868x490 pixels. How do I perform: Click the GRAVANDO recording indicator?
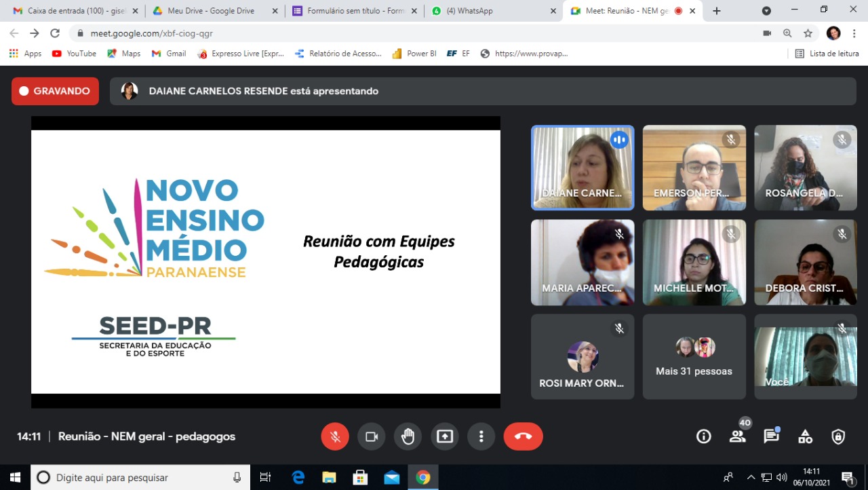[x=55, y=91]
